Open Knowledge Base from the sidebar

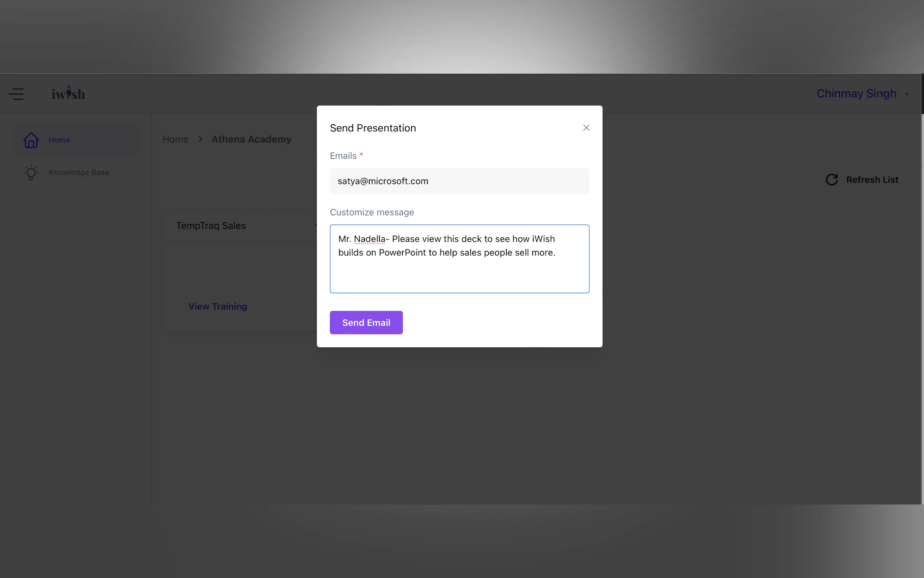(79, 173)
